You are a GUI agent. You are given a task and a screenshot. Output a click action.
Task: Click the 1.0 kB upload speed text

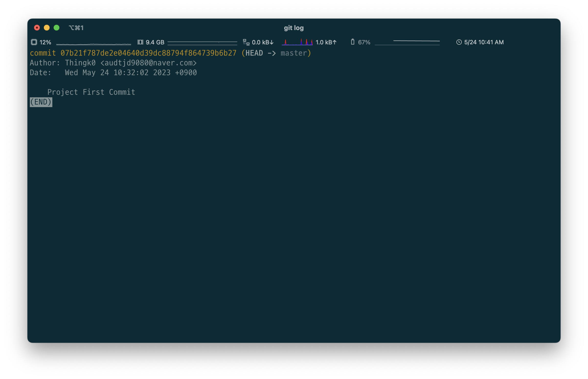(326, 42)
